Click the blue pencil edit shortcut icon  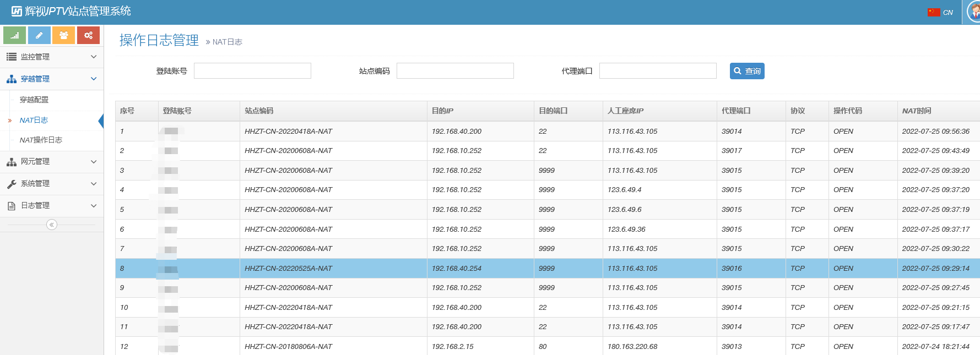pyautogui.click(x=39, y=35)
